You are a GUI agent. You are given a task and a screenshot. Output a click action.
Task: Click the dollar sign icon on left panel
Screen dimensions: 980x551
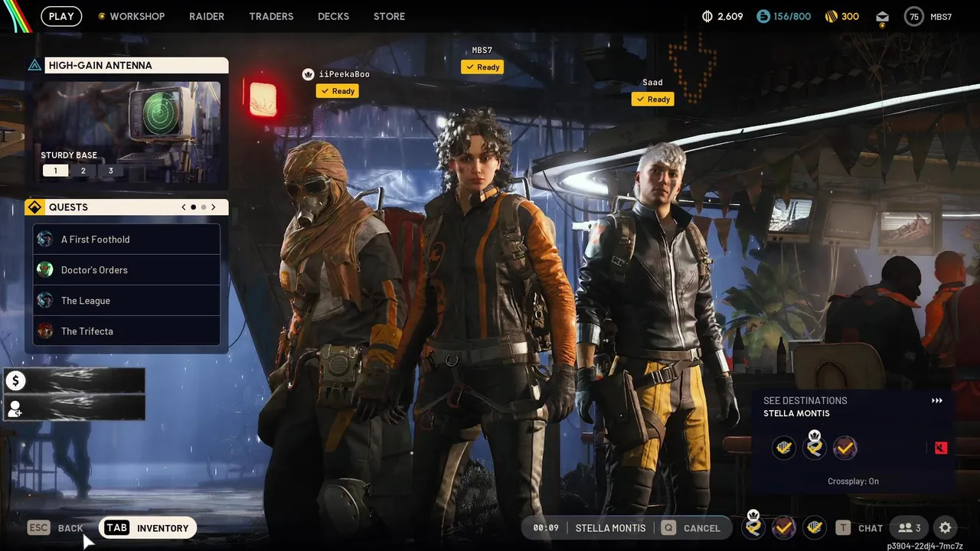point(15,381)
